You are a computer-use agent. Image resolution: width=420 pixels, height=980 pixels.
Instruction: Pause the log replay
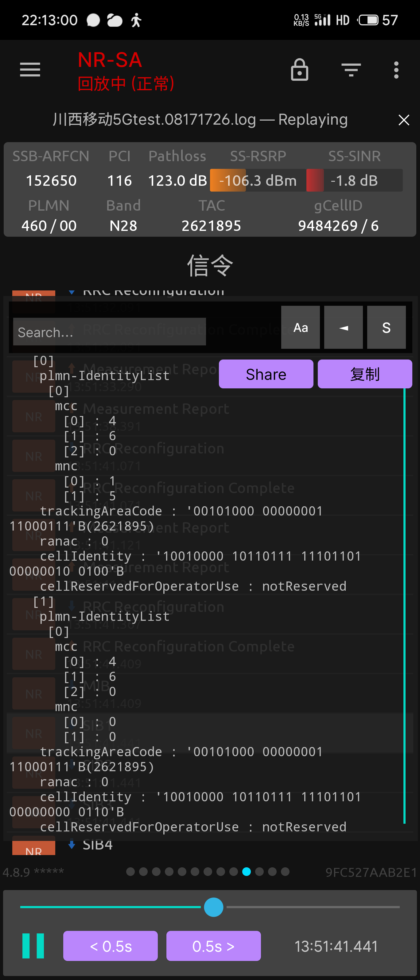tap(33, 946)
